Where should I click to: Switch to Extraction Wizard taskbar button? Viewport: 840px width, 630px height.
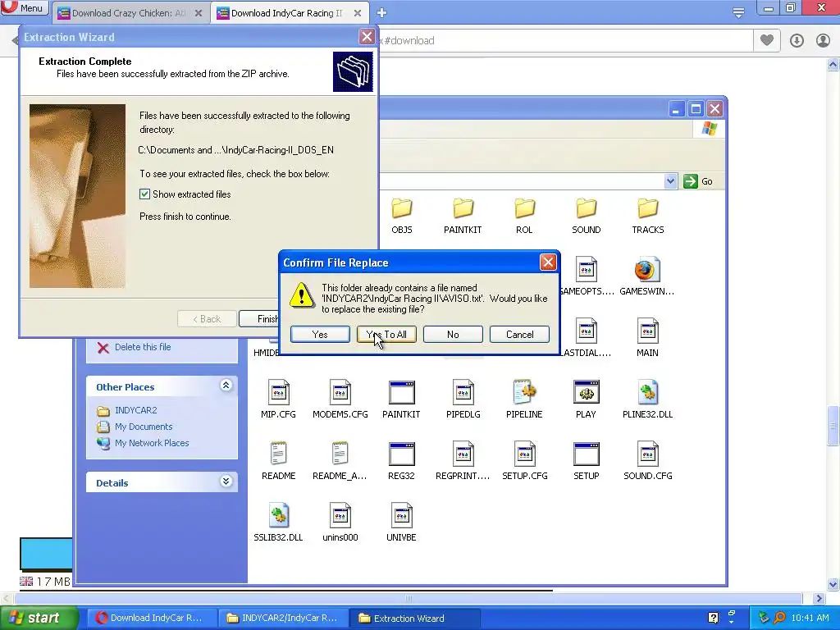click(415, 619)
